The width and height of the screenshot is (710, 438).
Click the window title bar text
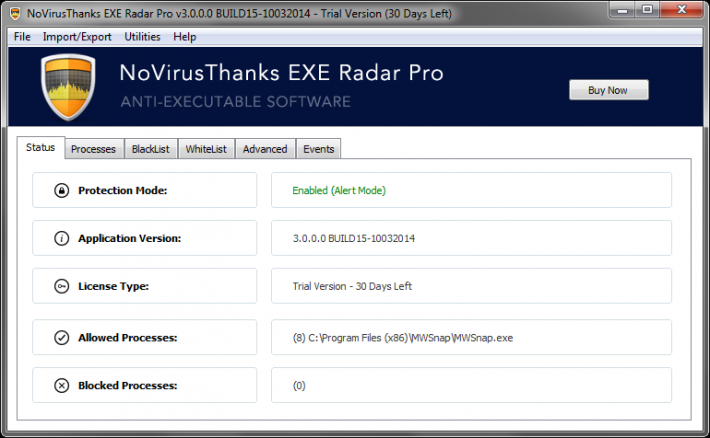pyautogui.click(x=239, y=14)
